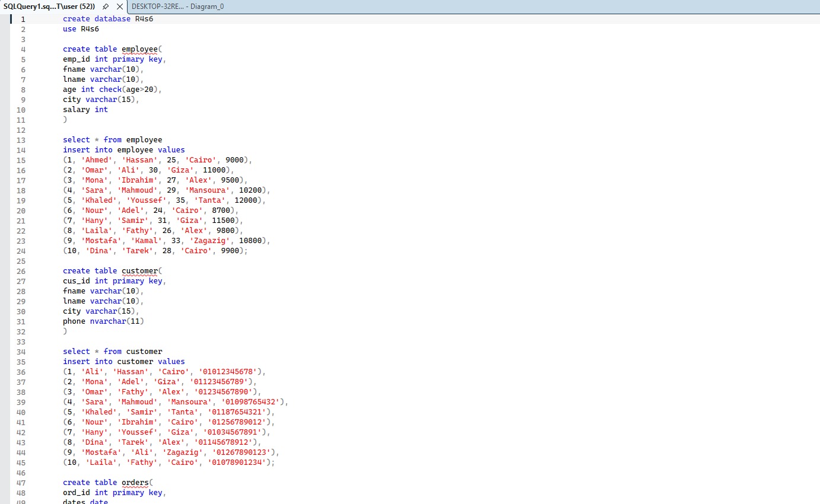Image resolution: width=820 pixels, height=504 pixels.
Task: Click line number 25 in the gutter
Action: pos(21,261)
